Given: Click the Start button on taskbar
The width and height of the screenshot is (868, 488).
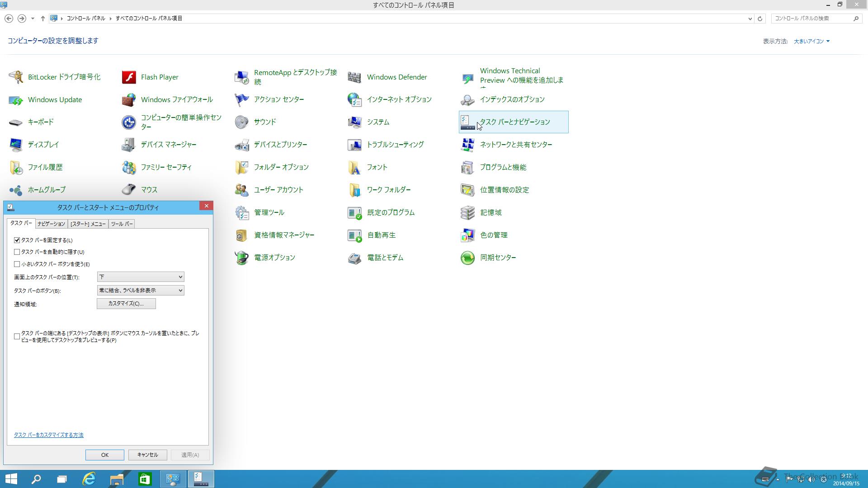Looking at the screenshot, I should (x=11, y=479).
